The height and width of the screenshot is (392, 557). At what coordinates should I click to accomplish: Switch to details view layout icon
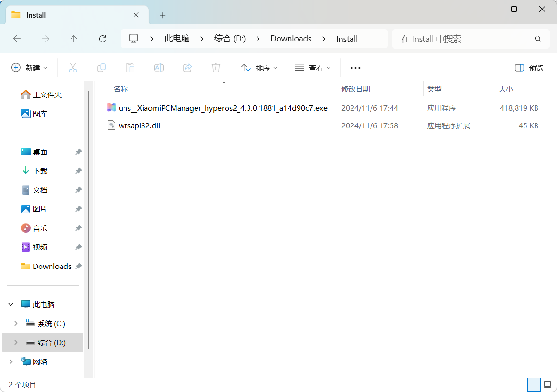coord(534,384)
